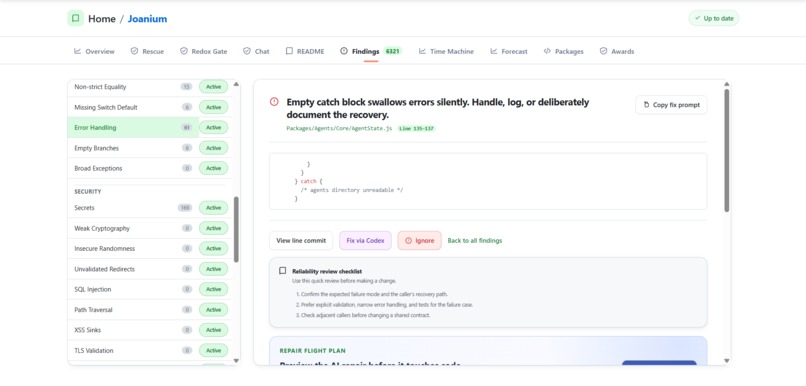Select the Empty Branches category

coord(133,148)
